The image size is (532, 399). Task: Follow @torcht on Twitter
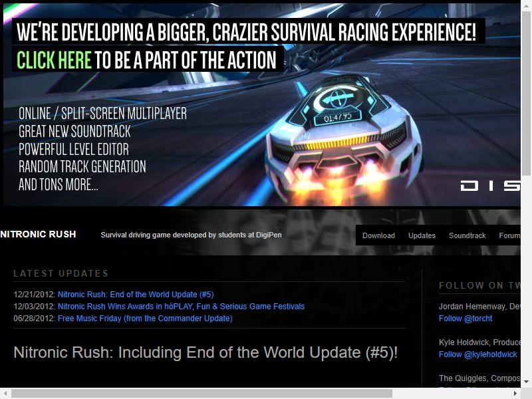point(465,319)
